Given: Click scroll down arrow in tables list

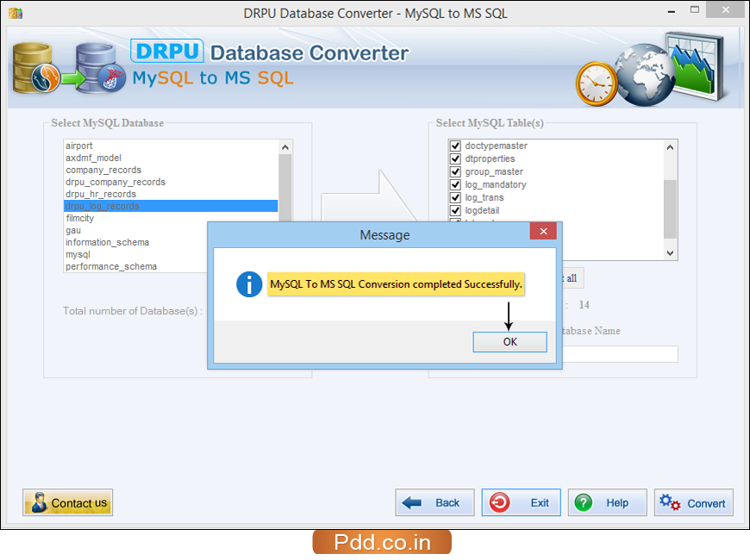Looking at the screenshot, I should 670,253.
